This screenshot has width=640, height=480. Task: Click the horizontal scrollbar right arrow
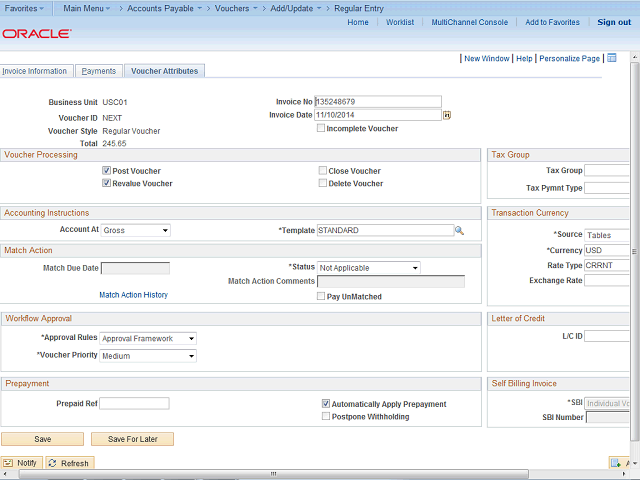624,474
